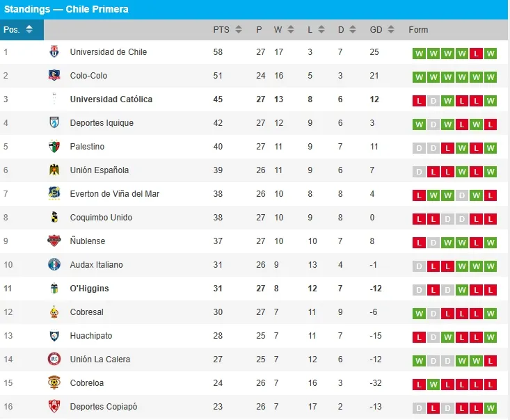Click the Unión Española crest icon
The width and height of the screenshot is (510, 420).
point(54,170)
